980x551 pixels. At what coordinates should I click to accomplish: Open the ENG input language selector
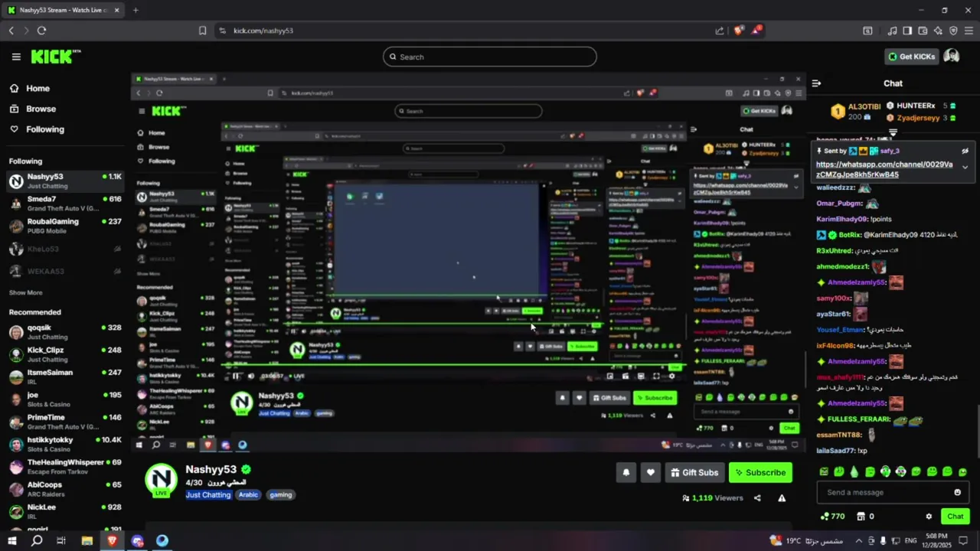pyautogui.click(x=911, y=541)
